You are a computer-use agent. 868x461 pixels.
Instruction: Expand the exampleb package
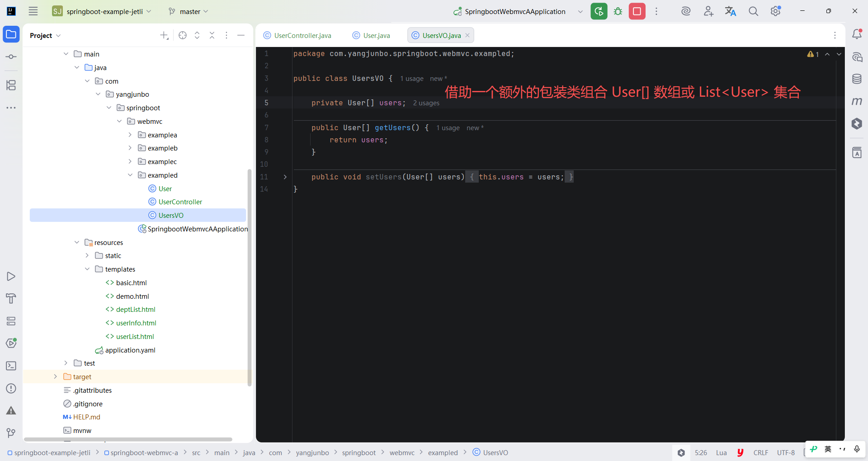coord(130,148)
